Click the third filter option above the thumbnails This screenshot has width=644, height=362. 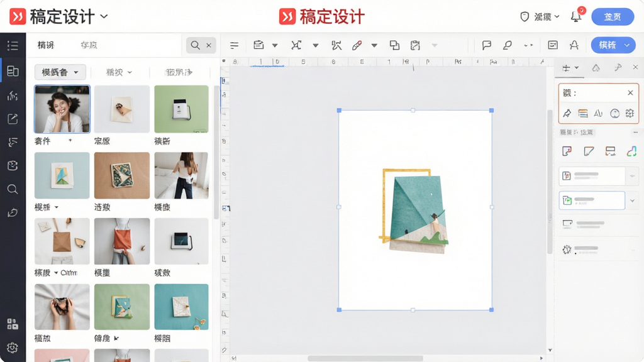[179, 72]
